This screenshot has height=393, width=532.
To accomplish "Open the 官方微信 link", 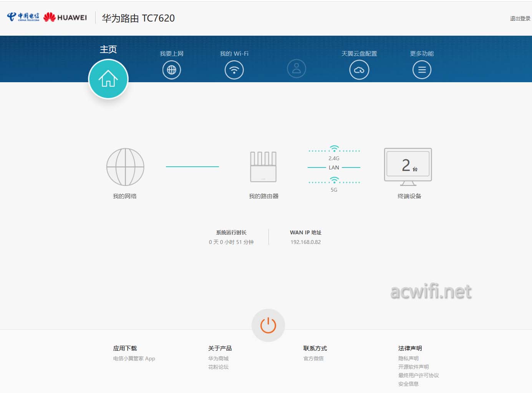I will tap(313, 358).
